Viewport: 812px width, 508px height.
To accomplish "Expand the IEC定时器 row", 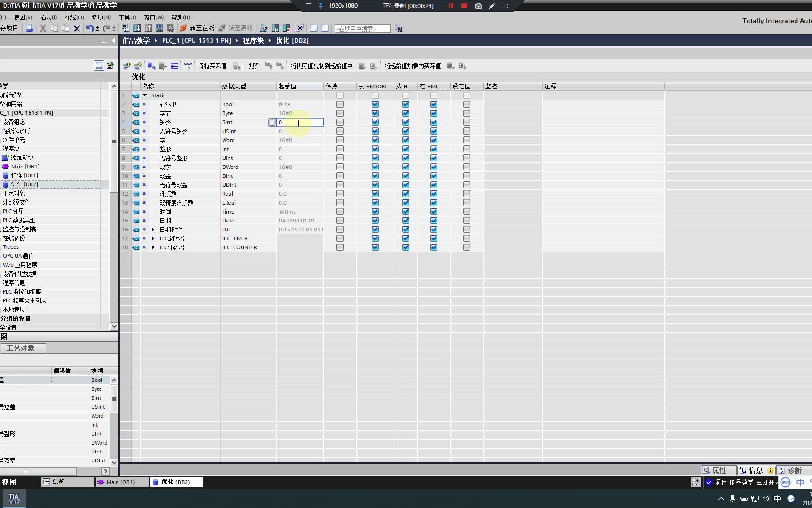I will point(153,238).
